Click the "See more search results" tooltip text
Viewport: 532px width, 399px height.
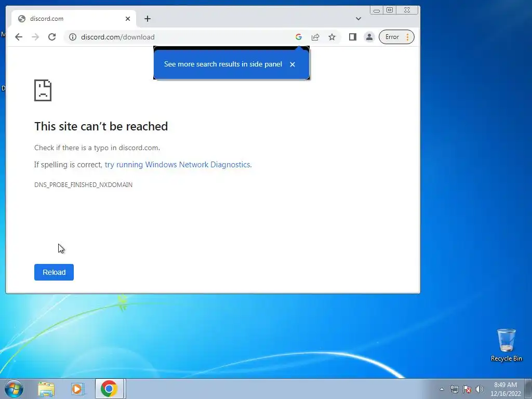coord(223,64)
